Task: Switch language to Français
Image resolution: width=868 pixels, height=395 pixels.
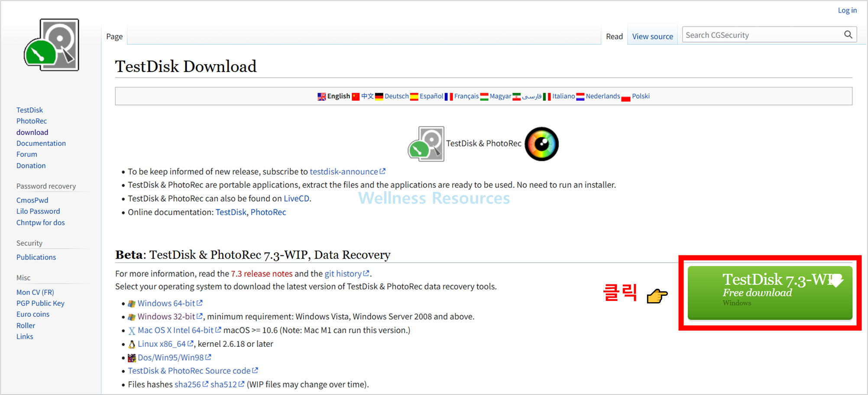Action: [x=466, y=96]
